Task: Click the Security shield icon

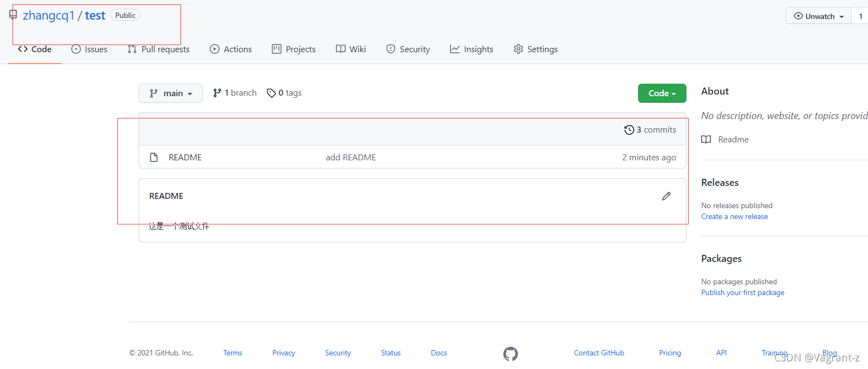Action: pyautogui.click(x=391, y=49)
